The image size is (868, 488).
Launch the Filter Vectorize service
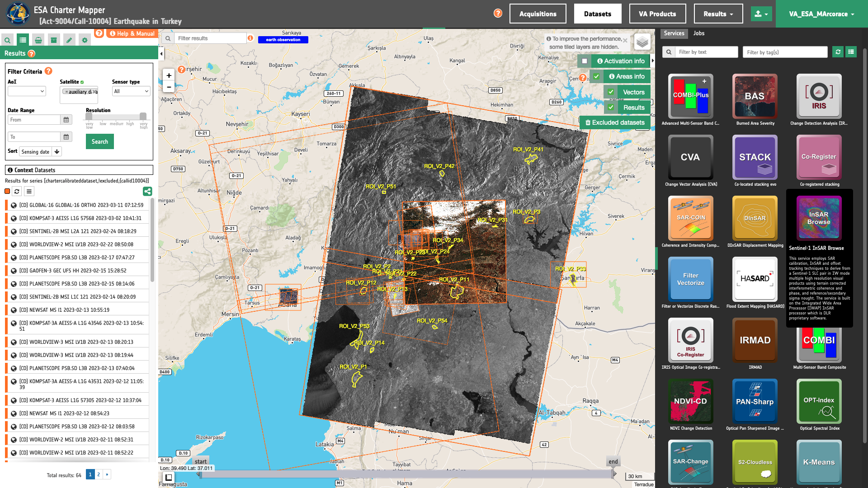690,279
